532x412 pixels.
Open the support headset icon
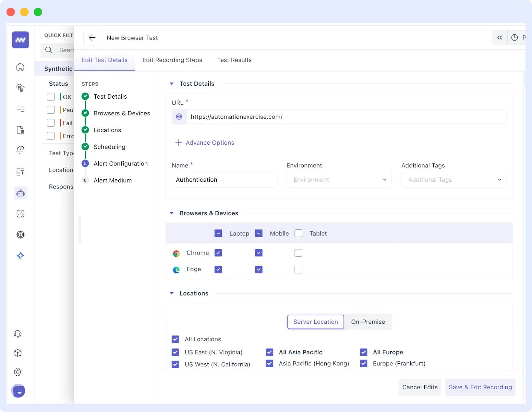tap(18, 334)
